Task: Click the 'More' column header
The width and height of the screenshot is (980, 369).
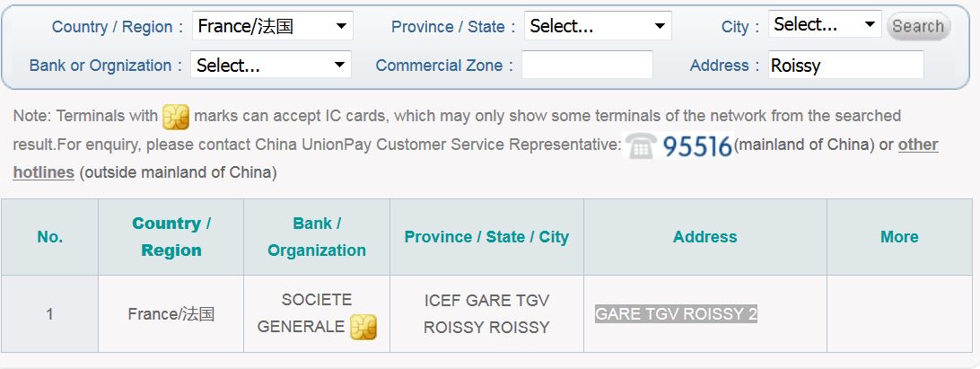Action: point(898,237)
